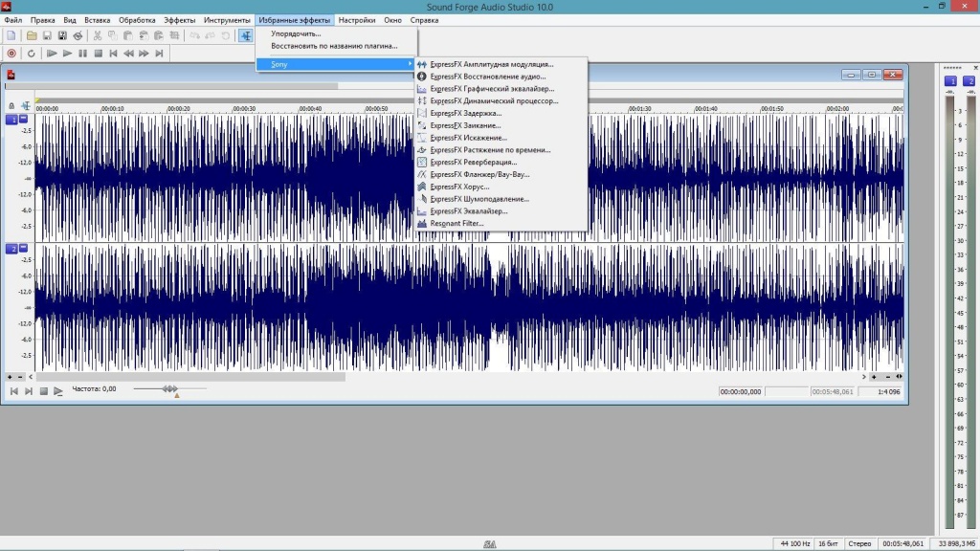The width and height of the screenshot is (980, 551).
Task: Click the Cut scissors icon
Action: [97, 35]
